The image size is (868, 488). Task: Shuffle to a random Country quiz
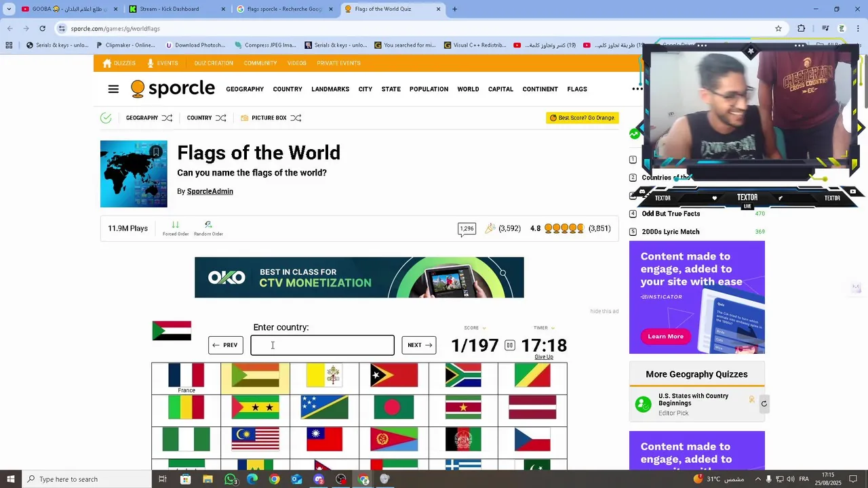click(220, 118)
